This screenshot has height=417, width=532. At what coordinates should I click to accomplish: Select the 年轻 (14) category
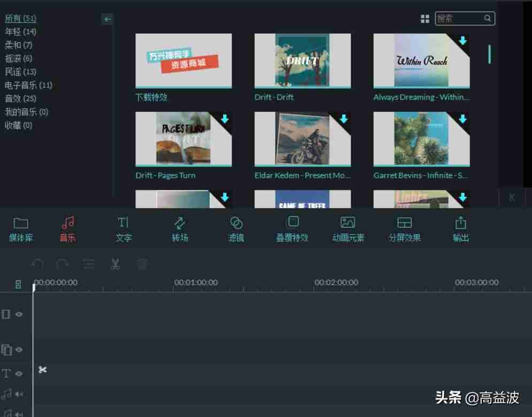point(20,32)
